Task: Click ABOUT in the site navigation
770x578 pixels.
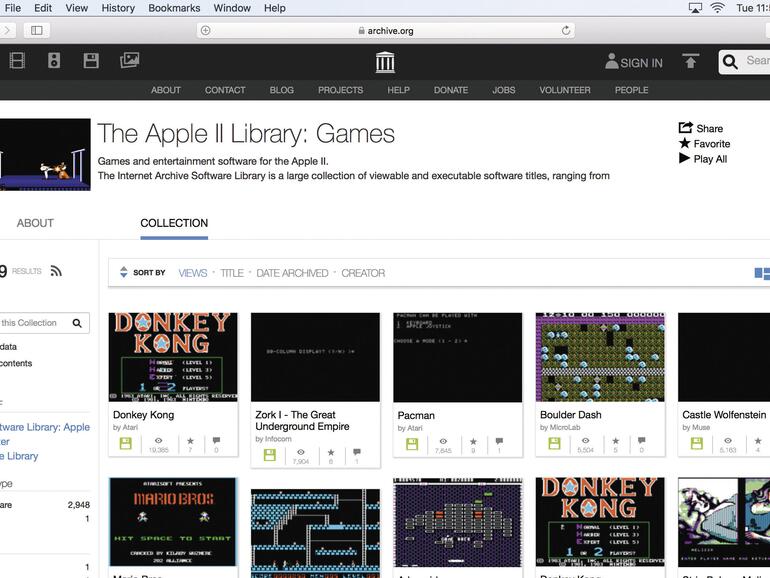Action: (x=166, y=90)
